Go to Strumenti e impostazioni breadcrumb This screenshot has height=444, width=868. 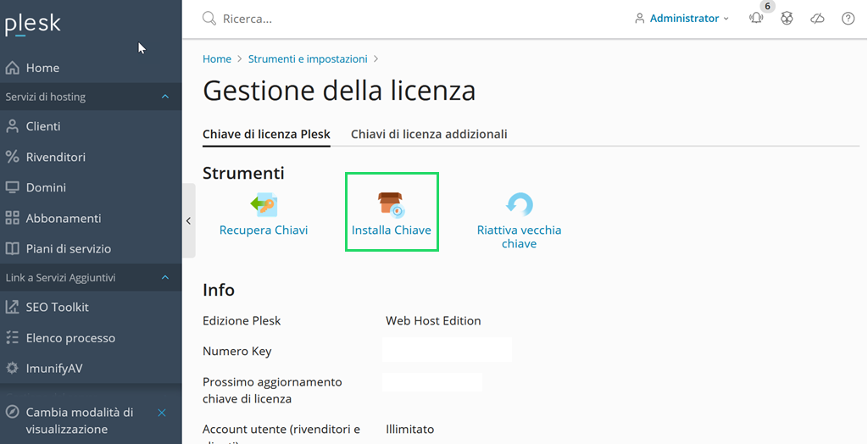click(x=308, y=58)
